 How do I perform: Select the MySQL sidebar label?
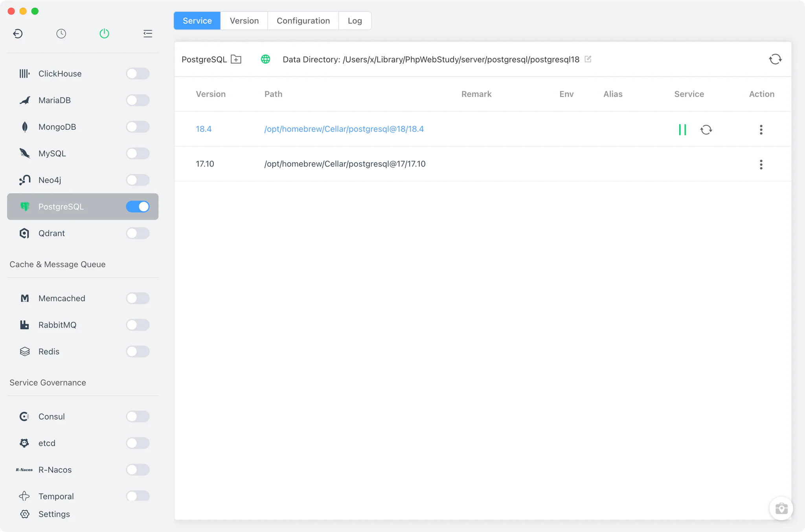click(52, 154)
